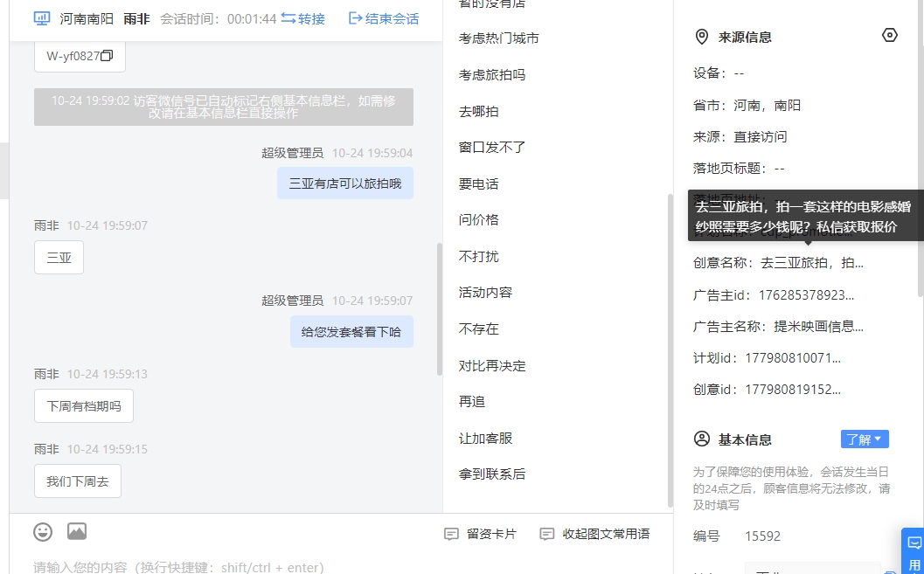Select the quick phrase 不打扰

478,256
